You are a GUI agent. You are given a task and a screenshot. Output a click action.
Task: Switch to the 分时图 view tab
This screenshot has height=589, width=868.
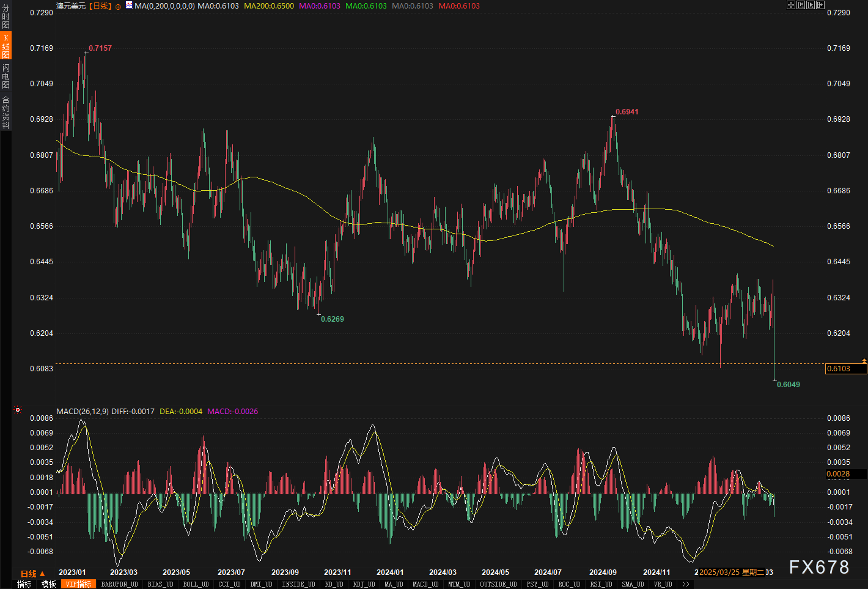pyautogui.click(x=6, y=17)
